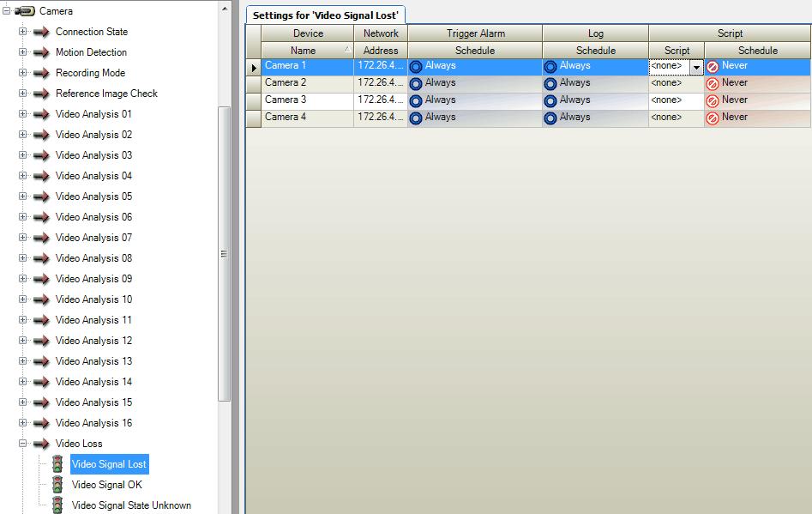Click Camera 3 script schedule Never text

click(735, 100)
